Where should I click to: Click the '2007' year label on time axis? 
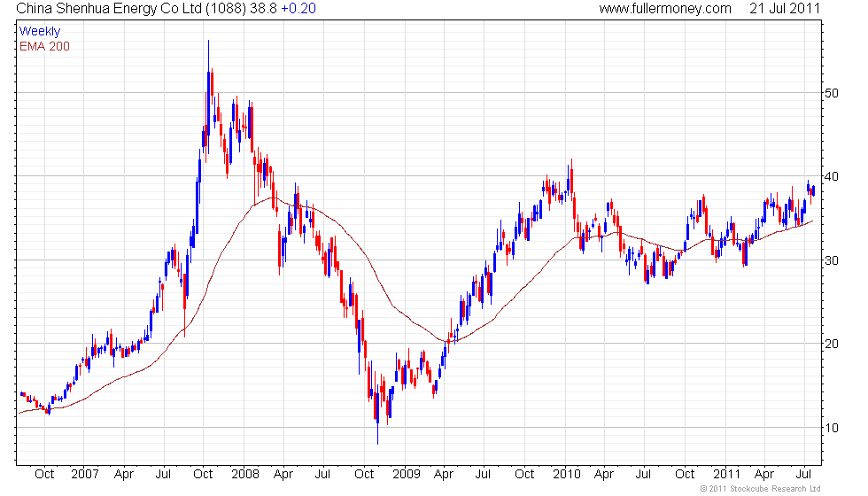(x=85, y=475)
